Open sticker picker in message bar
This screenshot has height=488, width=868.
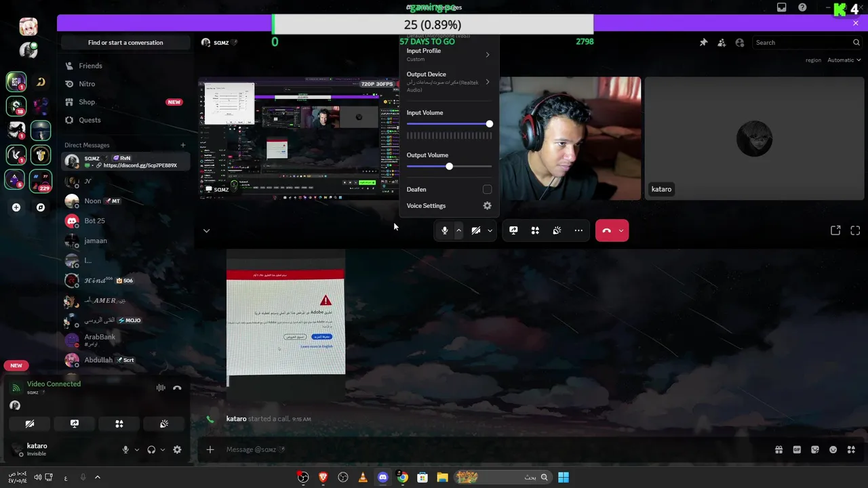815,449
